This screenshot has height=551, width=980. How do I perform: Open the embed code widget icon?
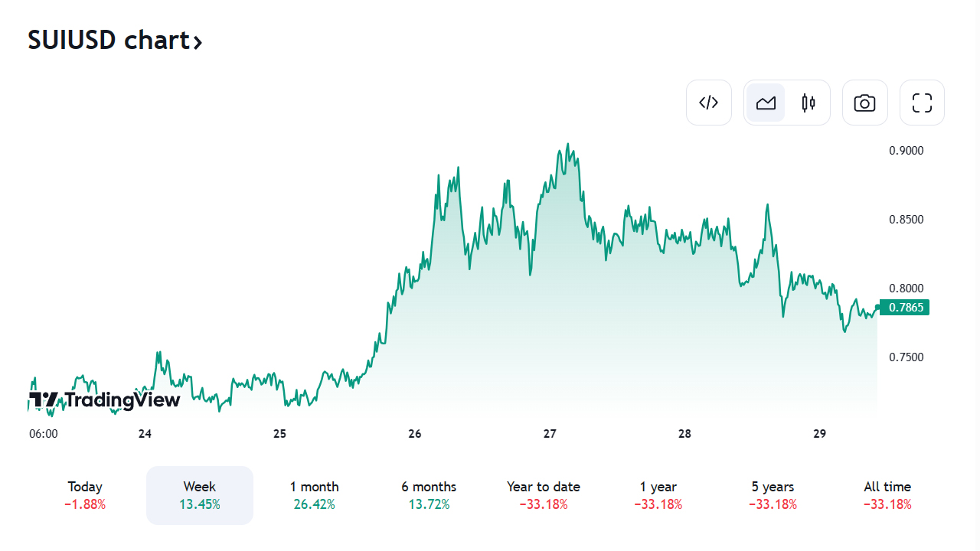tap(709, 103)
